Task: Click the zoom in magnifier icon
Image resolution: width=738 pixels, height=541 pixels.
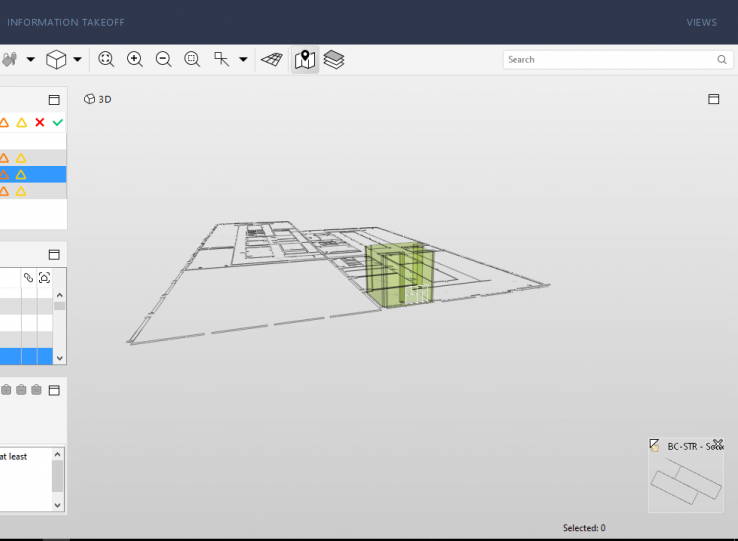Action: tap(135, 60)
